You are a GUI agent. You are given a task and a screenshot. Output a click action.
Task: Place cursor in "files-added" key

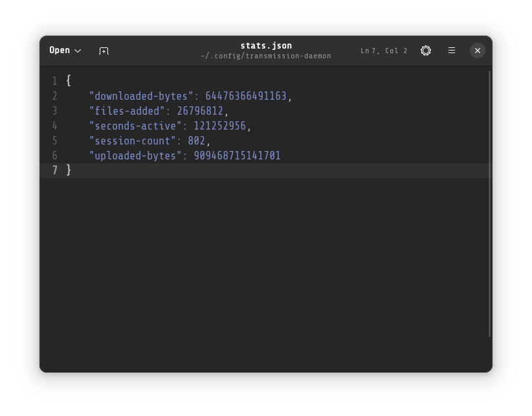(x=127, y=111)
